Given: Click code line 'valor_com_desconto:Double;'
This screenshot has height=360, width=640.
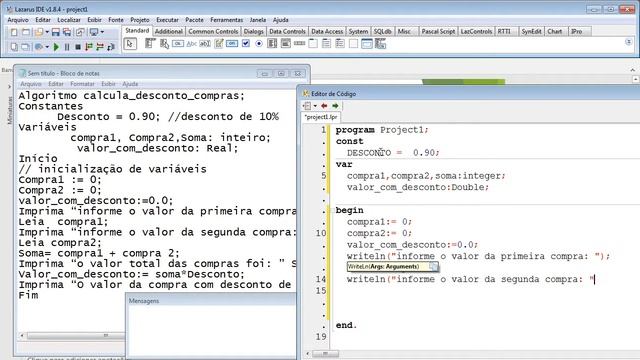Looking at the screenshot, I should 418,187.
